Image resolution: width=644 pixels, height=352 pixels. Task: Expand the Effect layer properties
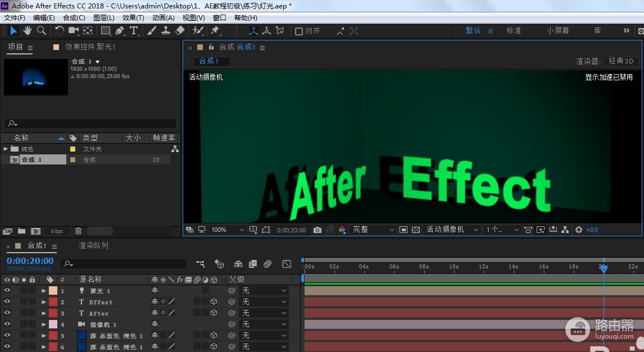coord(43,302)
